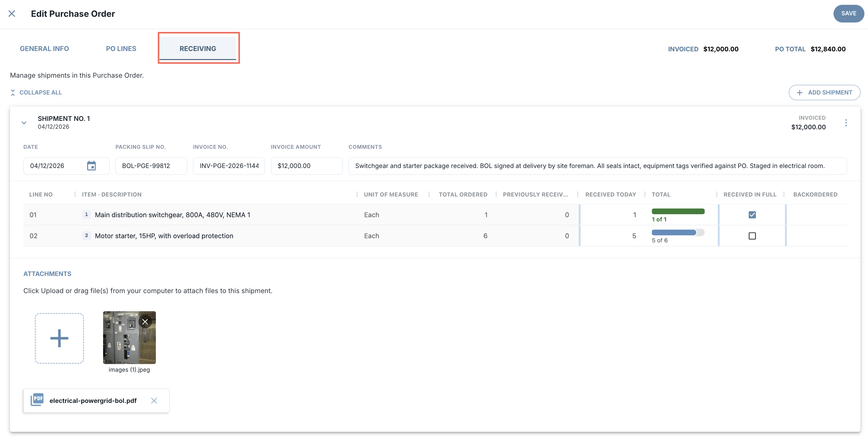Close the Edit Purchase Order dialog

(12, 13)
